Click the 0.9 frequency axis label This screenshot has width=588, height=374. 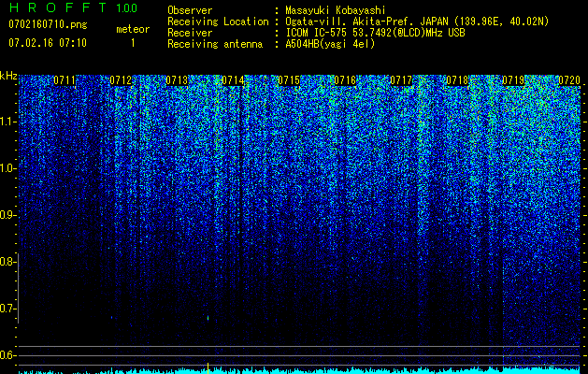[x=7, y=215]
